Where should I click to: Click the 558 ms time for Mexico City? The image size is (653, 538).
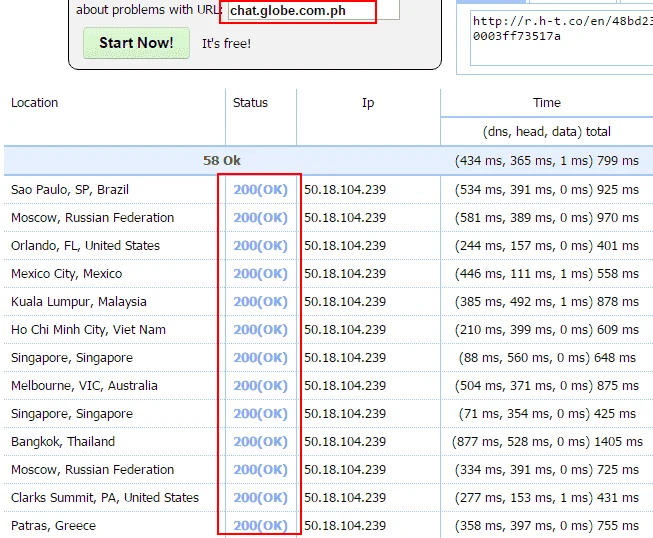coord(618,274)
